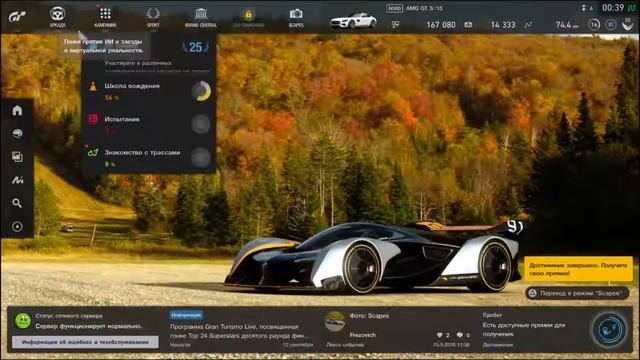Open the Home sidebar icon
Screen dimensions: 640x360
(17, 110)
